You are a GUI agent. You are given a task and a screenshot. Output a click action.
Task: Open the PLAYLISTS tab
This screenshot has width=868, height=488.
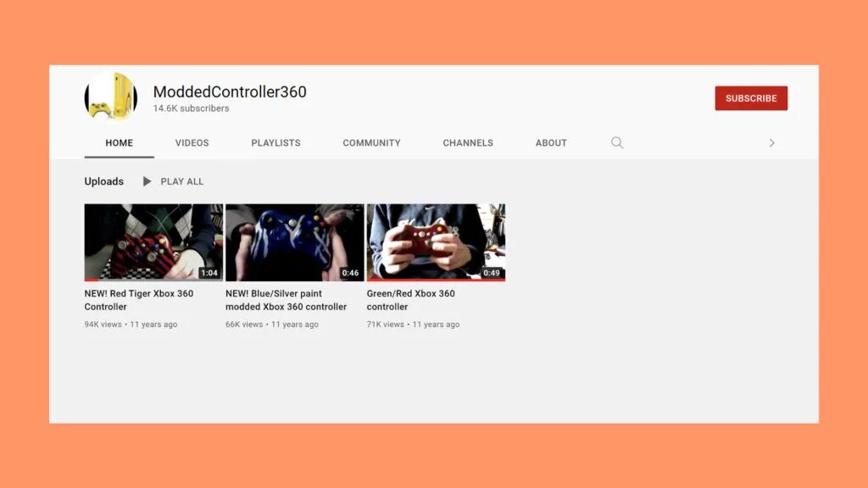275,142
